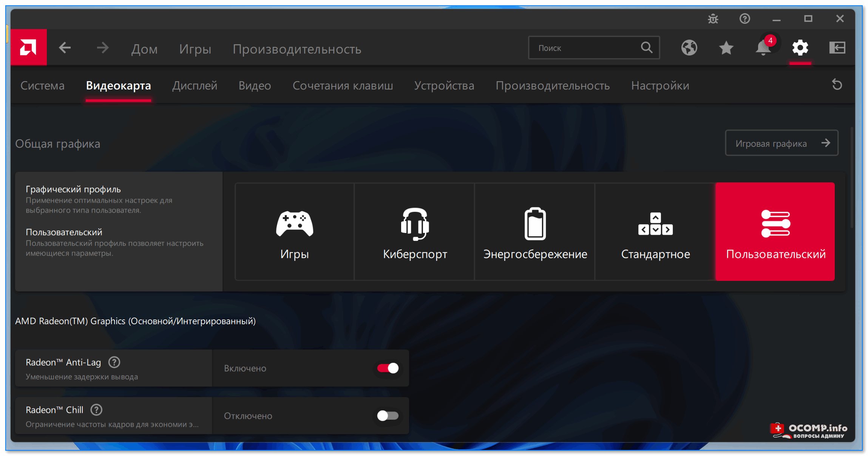Show Radeon Chill help tooltip icon

pos(96,410)
